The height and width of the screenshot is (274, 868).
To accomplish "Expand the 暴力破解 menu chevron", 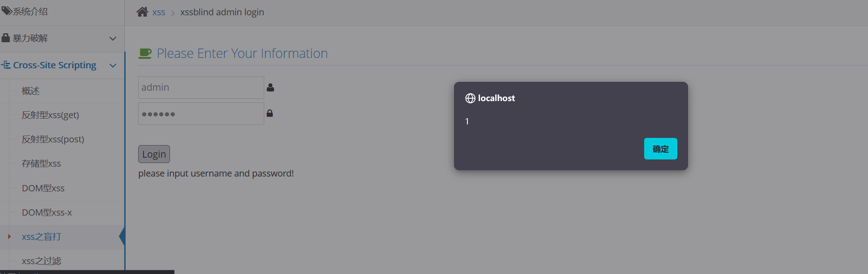I will coord(113,39).
